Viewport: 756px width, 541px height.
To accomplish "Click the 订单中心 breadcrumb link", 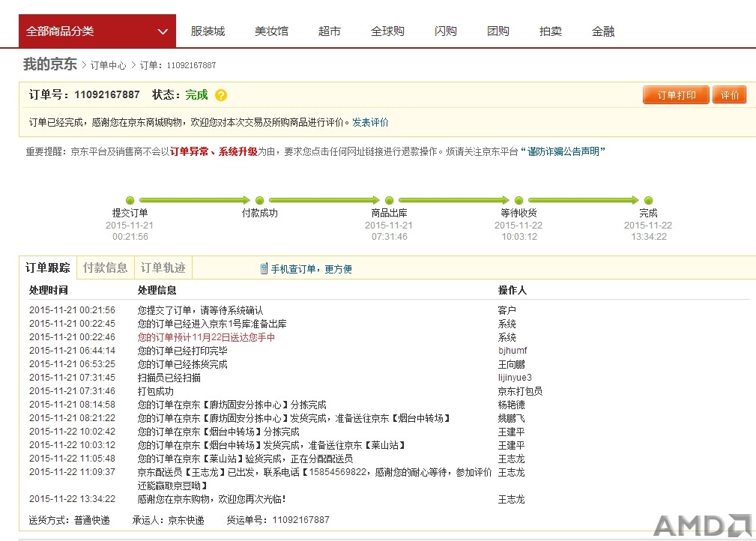I will coord(108,65).
